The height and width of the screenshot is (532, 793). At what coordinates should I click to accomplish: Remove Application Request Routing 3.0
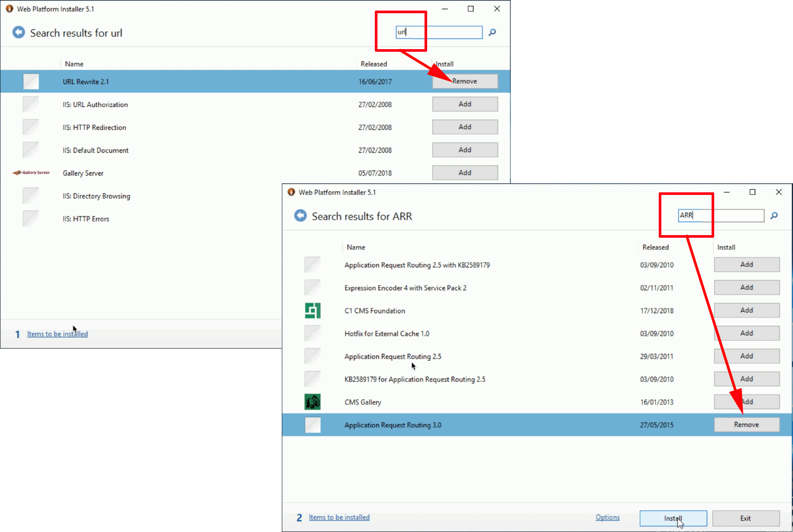coord(746,425)
